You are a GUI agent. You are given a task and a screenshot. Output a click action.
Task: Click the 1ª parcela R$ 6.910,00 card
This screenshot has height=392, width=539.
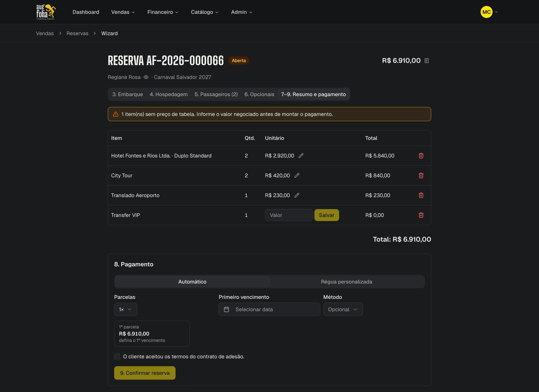152,334
